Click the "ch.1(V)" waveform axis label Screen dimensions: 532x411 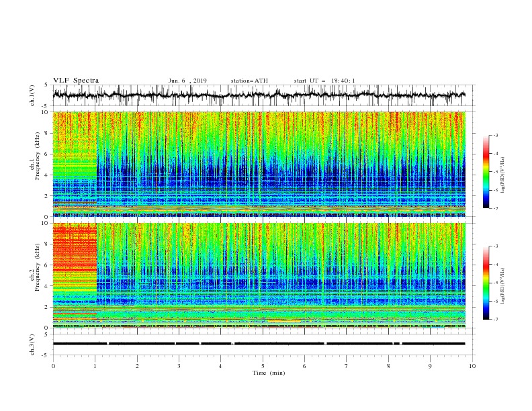pos(32,95)
